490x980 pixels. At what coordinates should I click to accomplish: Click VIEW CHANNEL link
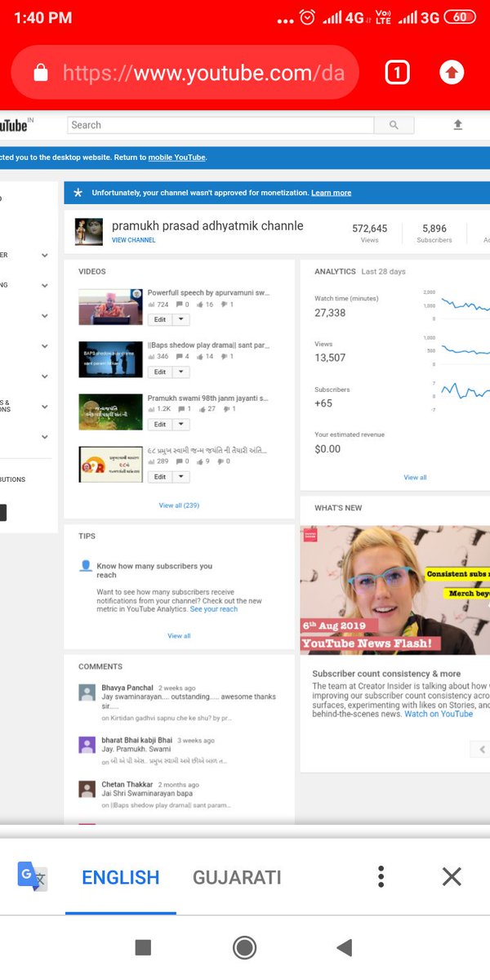pos(134,240)
